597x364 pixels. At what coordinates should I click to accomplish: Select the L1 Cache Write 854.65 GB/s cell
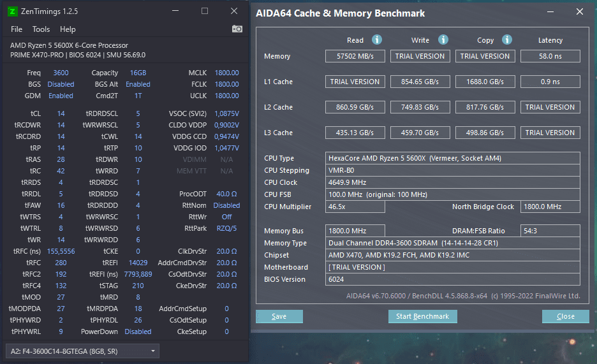(420, 82)
